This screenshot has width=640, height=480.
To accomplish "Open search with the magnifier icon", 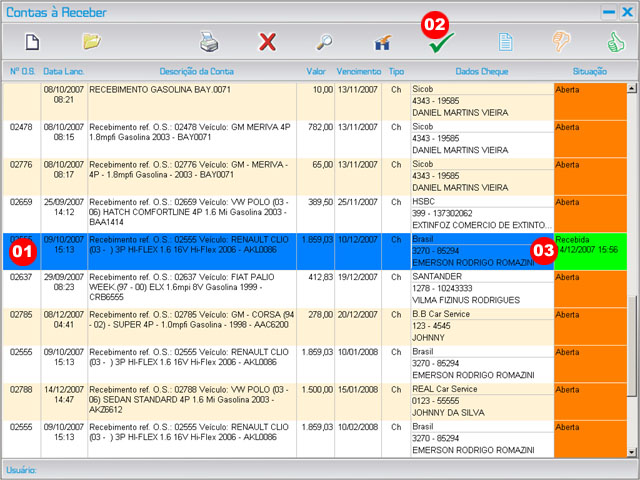I will [x=325, y=42].
